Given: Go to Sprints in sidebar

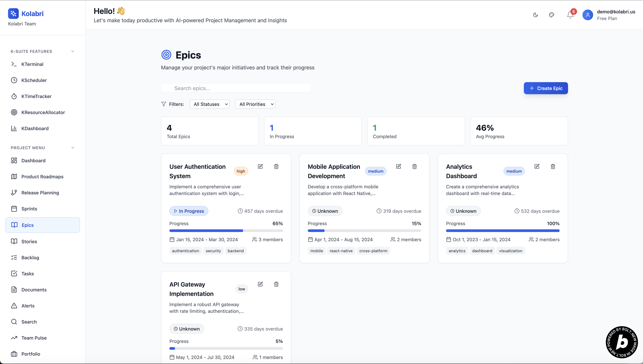Looking at the screenshot, I should pos(29,209).
